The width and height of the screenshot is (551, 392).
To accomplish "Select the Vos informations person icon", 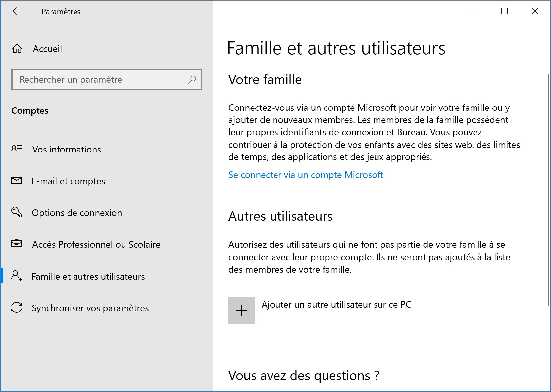I will (x=17, y=149).
